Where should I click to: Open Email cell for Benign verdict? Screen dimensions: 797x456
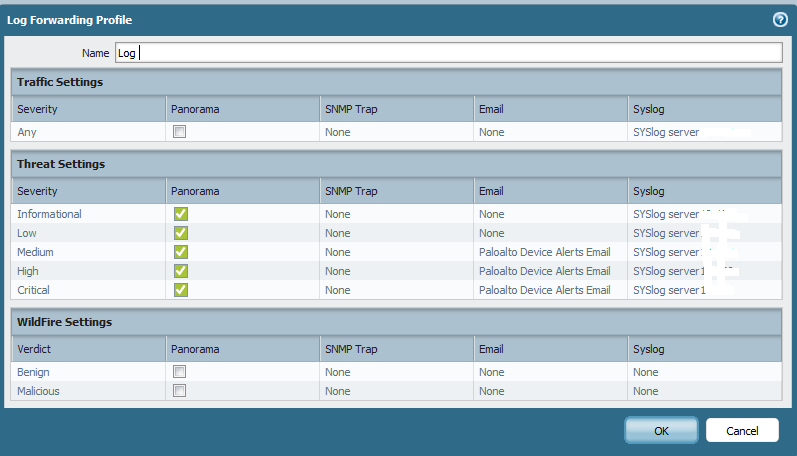[550, 372]
